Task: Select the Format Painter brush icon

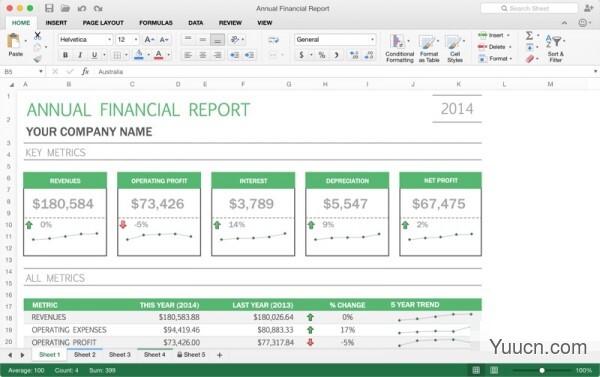Action: click(37, 59)
